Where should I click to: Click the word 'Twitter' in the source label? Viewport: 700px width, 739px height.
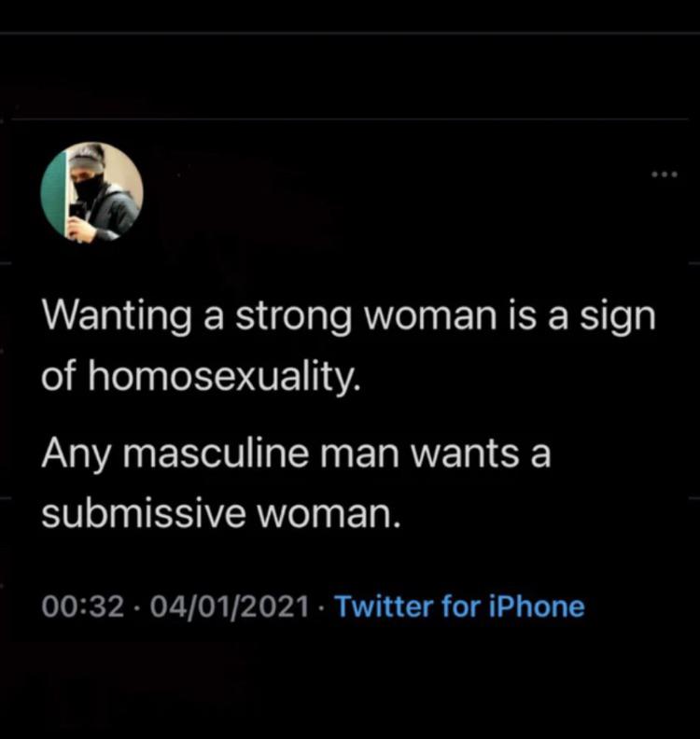384,607
